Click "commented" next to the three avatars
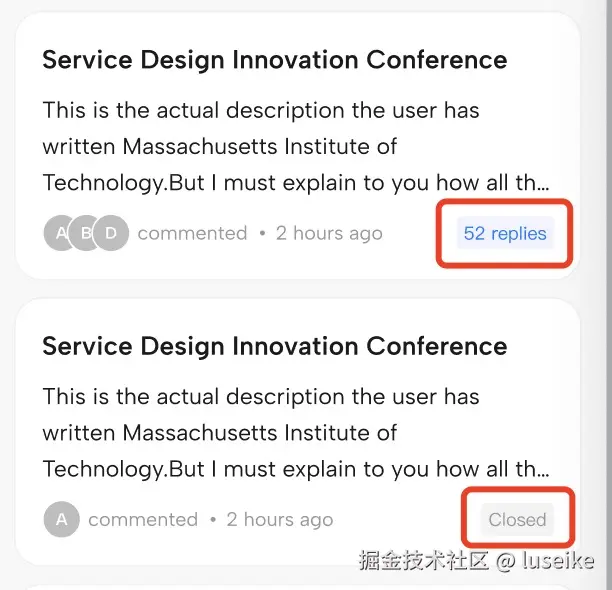Viewport: 612px width, 590px height. click(192, 234)
